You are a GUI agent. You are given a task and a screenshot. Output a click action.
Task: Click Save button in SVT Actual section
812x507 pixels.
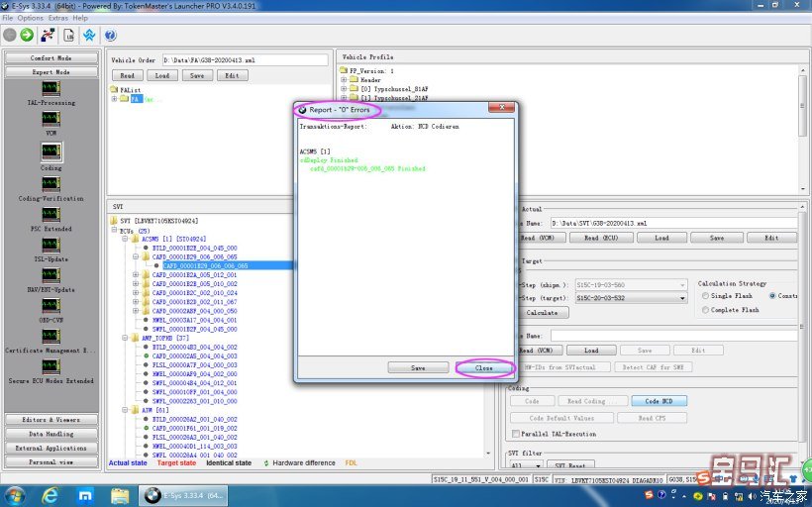coord(717,238)
